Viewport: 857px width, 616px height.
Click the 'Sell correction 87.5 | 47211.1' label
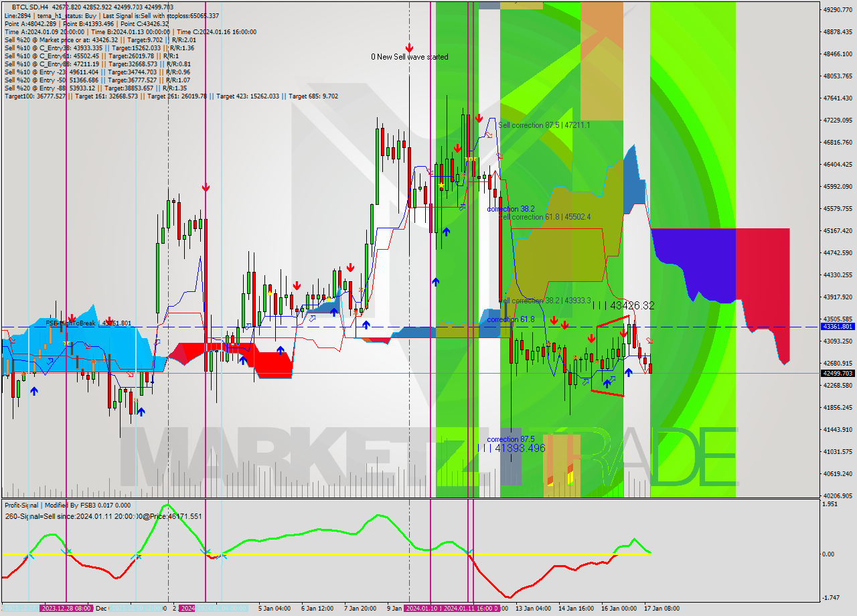pyautogui.click(x=544, y=125)
